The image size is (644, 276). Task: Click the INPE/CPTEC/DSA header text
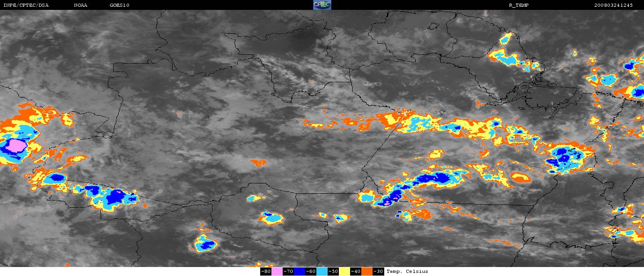[26, 5]
